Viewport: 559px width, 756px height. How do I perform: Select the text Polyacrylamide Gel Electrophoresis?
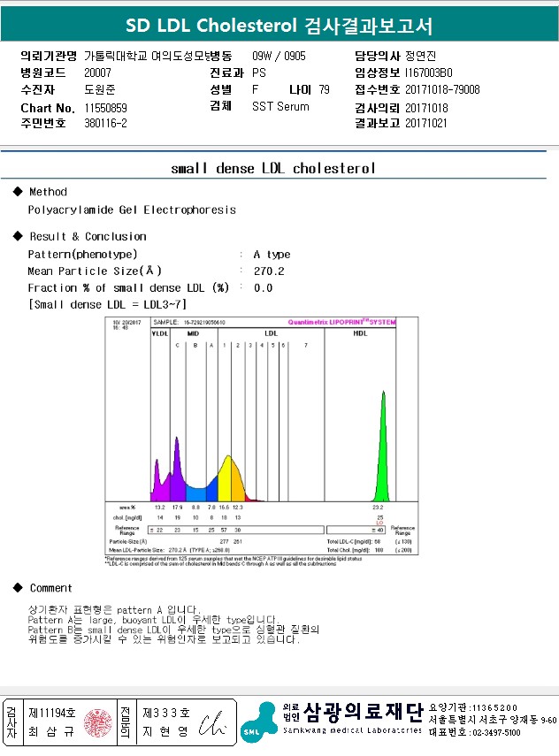(132, 210)
